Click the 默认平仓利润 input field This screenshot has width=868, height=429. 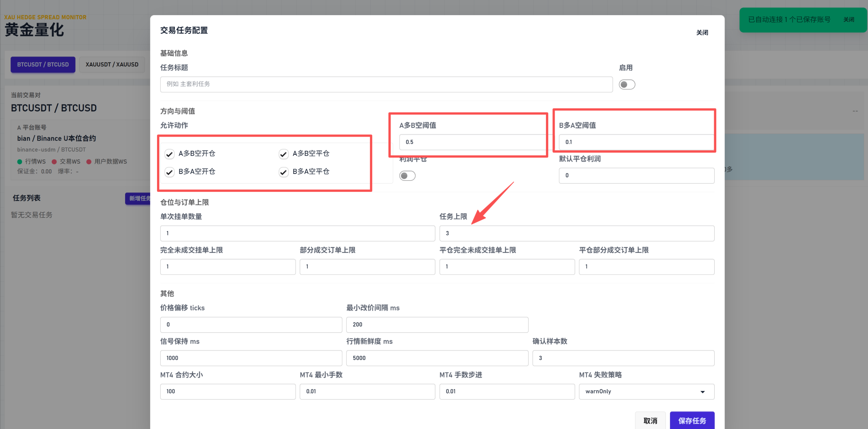(636, 176)
